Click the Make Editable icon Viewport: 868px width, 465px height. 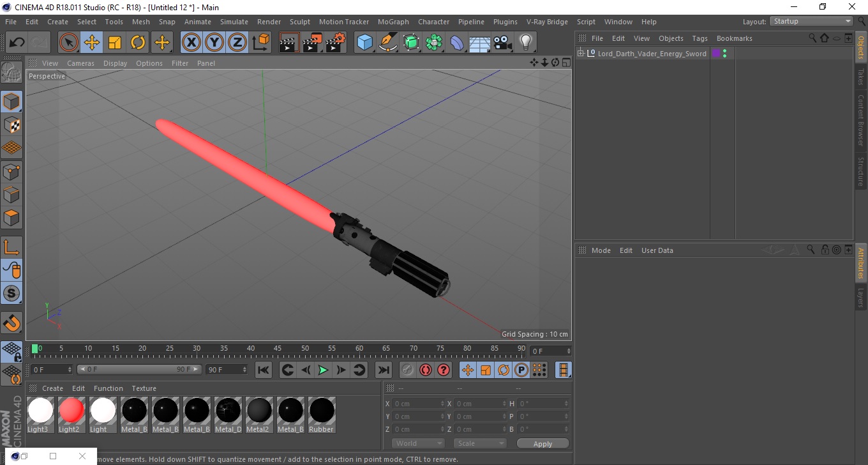coord(11,72)
